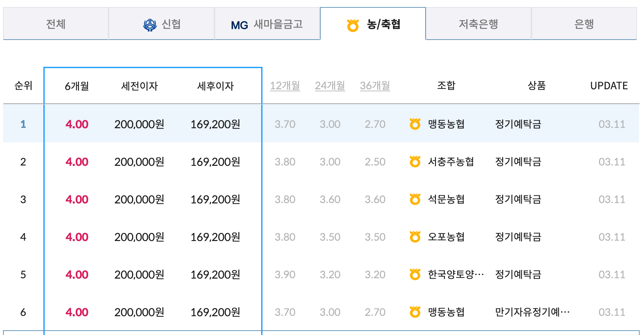This screenshot has height=335, width=644.
Task: Sort the table by 36개월 rates
Action: [x=375, y=86]
